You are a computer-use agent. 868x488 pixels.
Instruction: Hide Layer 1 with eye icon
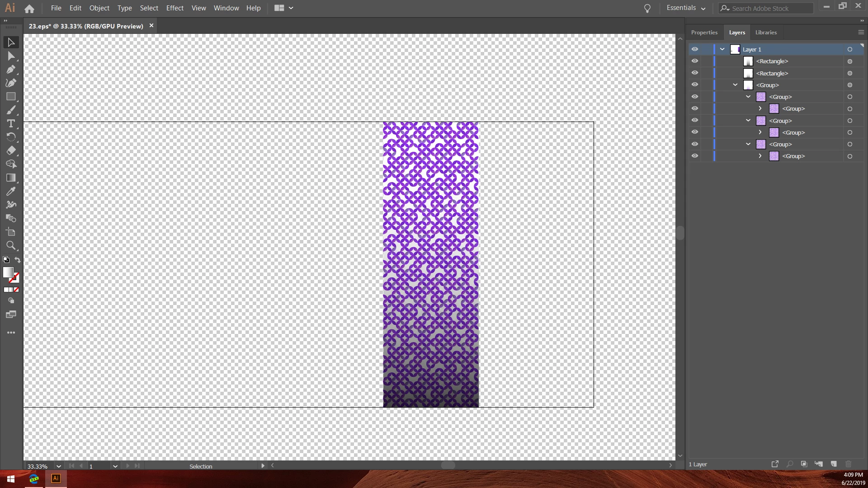(695, 49)
